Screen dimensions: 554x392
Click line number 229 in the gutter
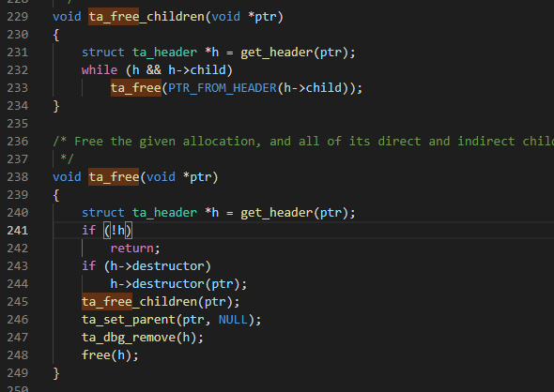click(x=17, y=17)
